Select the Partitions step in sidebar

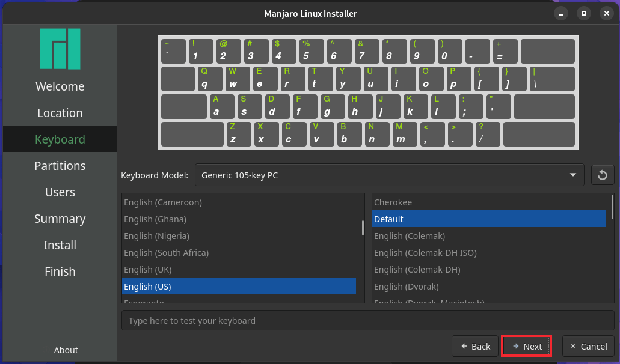pos(60,166)
